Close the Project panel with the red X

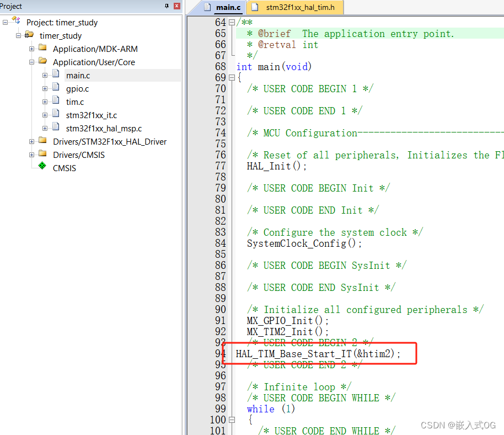click(177, 6)
